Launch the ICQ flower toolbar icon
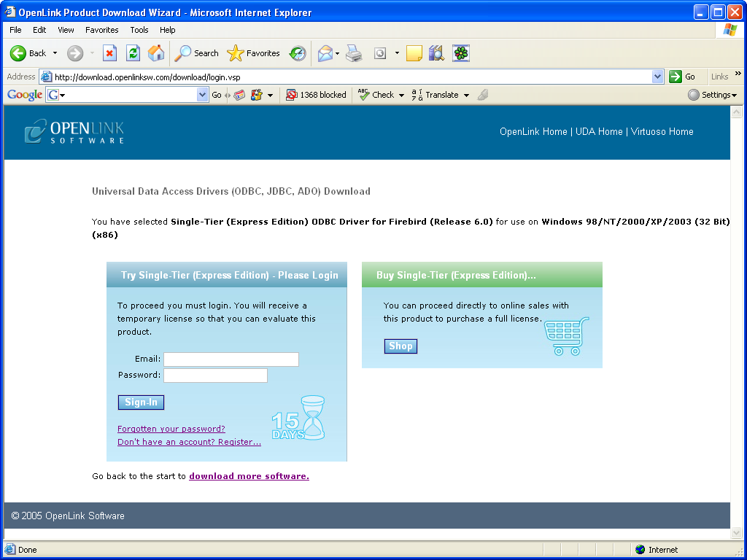This screenshot has width=747, height=560. point(461,53)
